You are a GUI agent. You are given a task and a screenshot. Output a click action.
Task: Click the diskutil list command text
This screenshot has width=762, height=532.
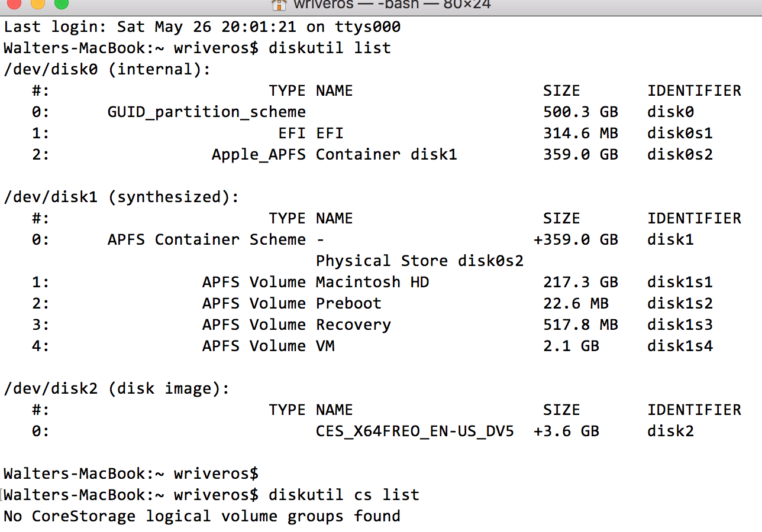coord(329,47)
